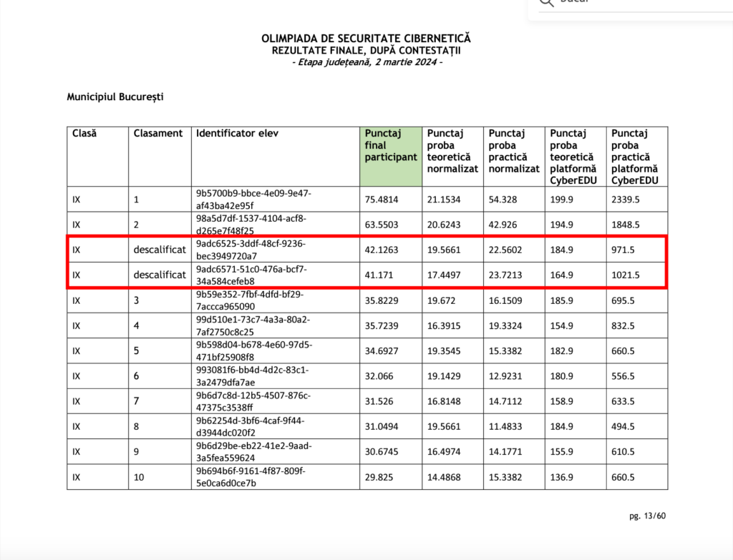Select the 'Punctaj proba teoretică normalizat' header
Viewport: 733px width, 560px height.
coord(452,151)
